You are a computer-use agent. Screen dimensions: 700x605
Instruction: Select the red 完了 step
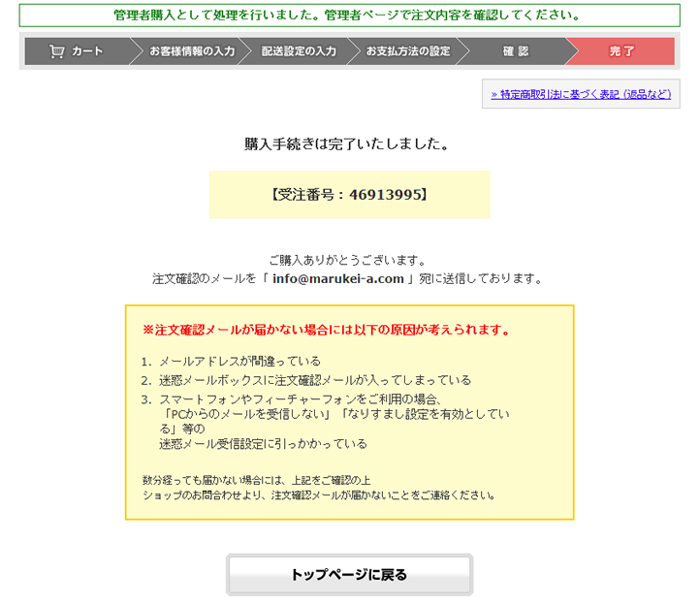[621, 51]
